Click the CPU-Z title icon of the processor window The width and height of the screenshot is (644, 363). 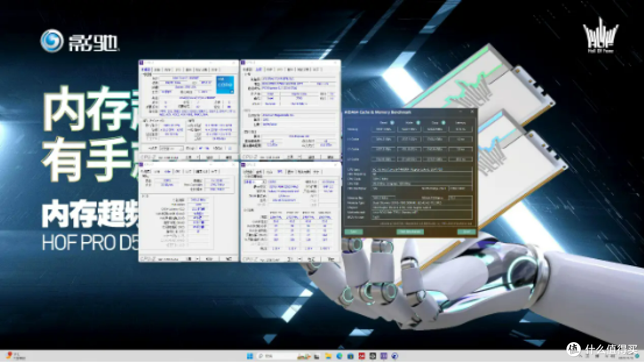141,63
